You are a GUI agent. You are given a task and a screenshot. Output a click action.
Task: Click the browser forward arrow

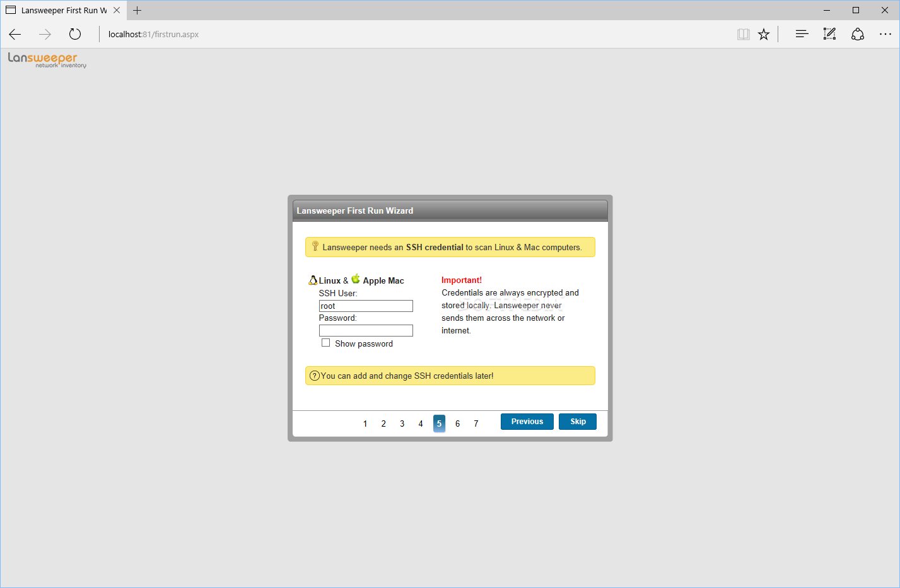click(x=45, y=34)
